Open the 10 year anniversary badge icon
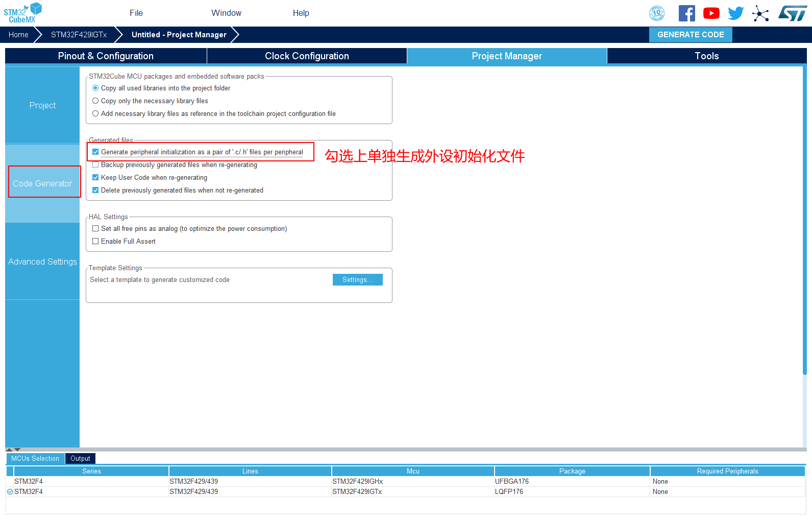The height and width of the screenshot is (520, 812). 657,13
